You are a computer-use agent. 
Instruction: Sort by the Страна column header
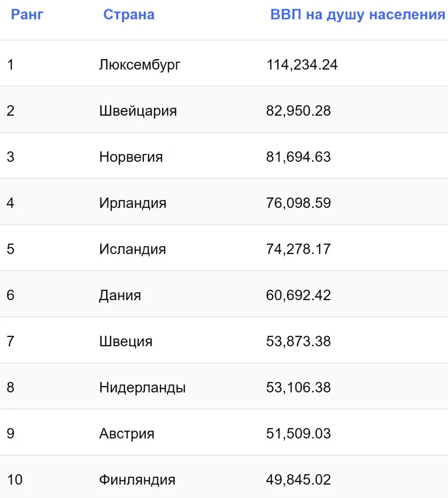coord(129,14)
